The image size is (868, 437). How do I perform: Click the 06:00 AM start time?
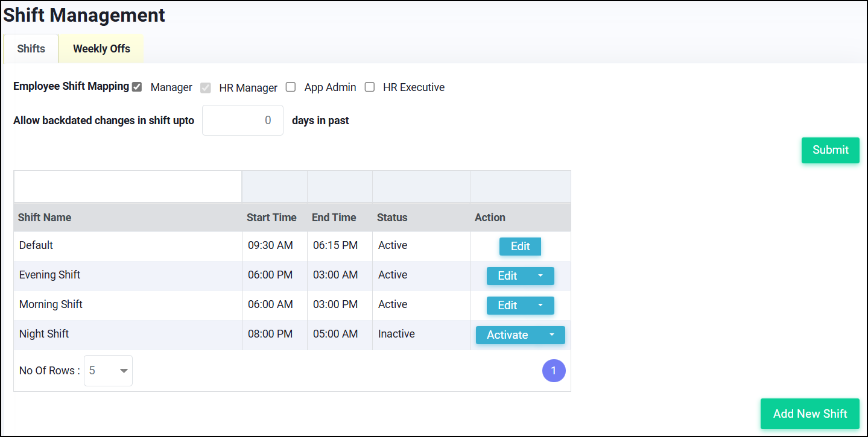click(270, 305)
